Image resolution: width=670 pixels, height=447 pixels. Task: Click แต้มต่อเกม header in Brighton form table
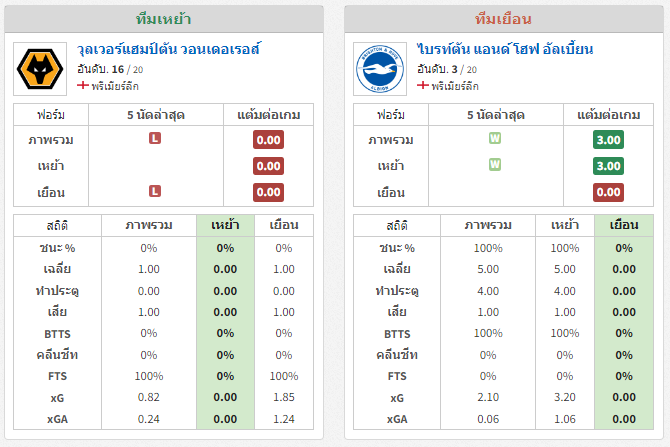608,115
